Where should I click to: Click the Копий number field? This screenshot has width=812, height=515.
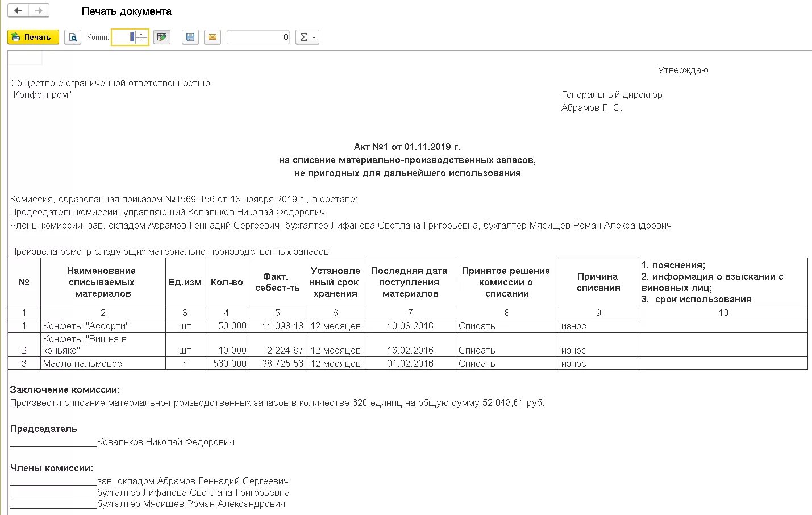124,37
